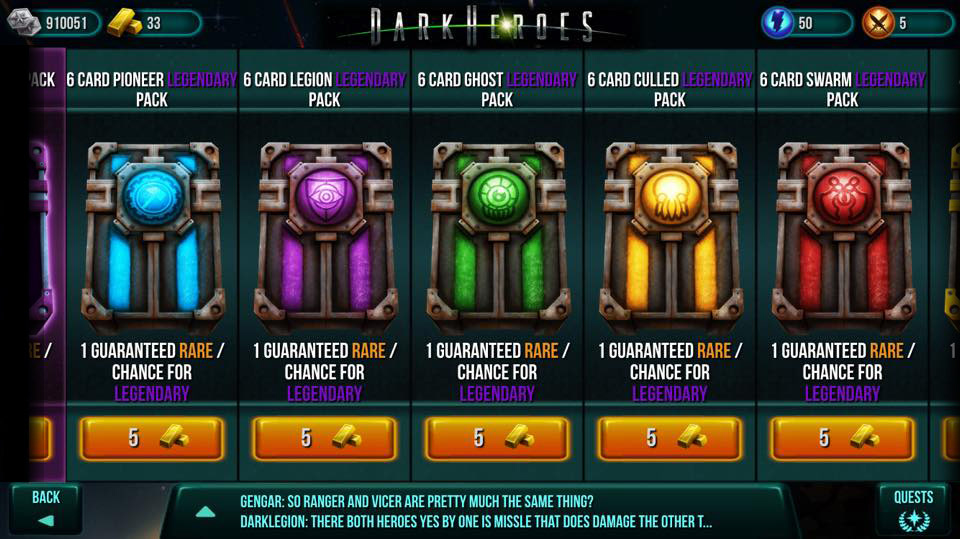
Task: Select the green Ghost pack card
Action: [x=497, y=236]
